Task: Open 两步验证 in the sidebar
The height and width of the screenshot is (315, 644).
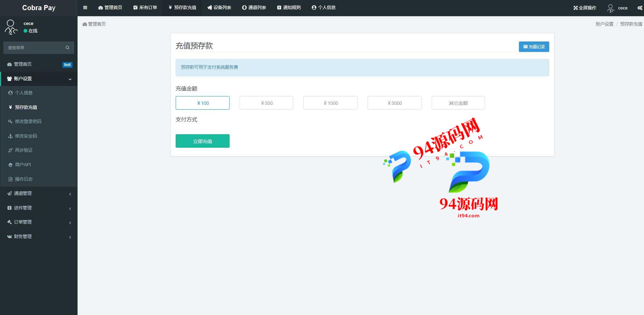Action: (39, 150)
